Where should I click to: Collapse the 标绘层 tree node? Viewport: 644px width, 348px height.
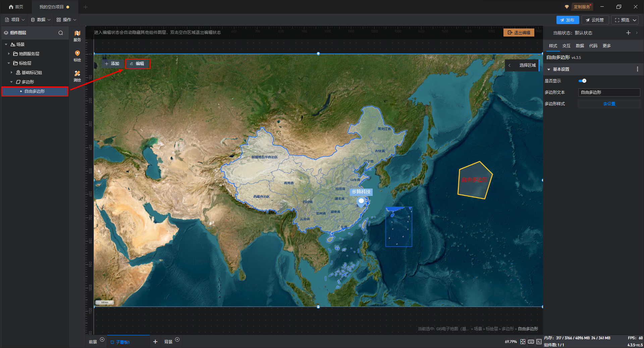[9, 63]
